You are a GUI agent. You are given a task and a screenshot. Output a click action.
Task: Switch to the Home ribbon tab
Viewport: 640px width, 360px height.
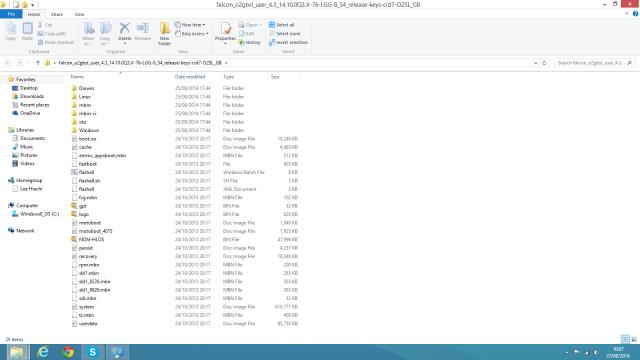coord(34,14)
